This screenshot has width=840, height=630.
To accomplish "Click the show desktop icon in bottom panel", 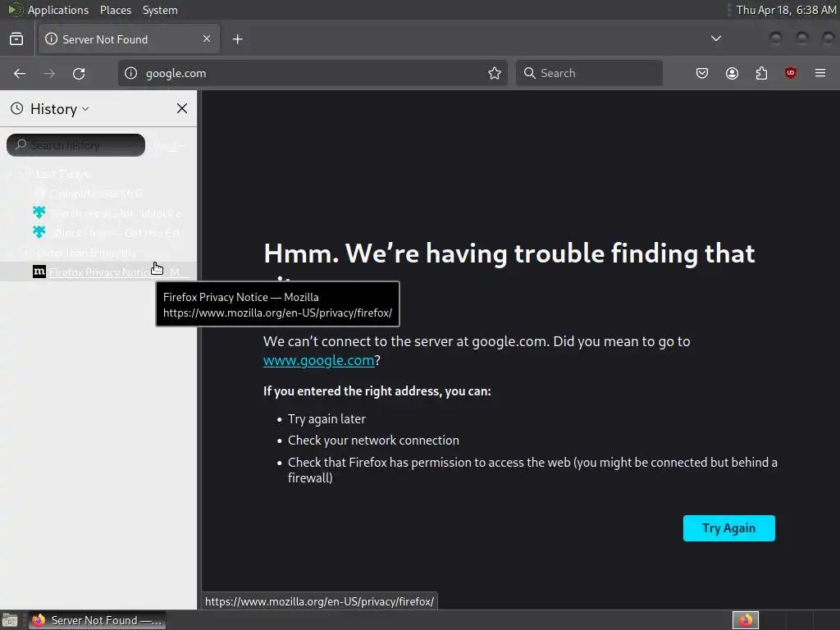I will (10, 620).
